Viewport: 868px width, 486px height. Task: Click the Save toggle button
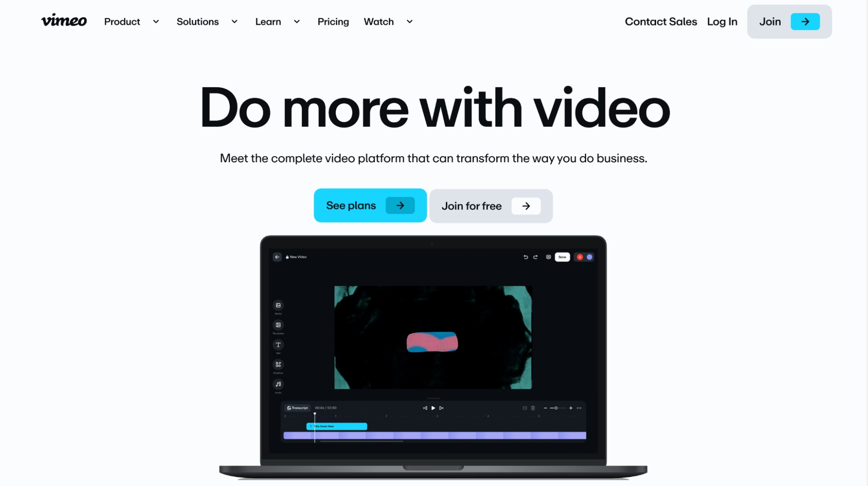(x=562, y=257)
